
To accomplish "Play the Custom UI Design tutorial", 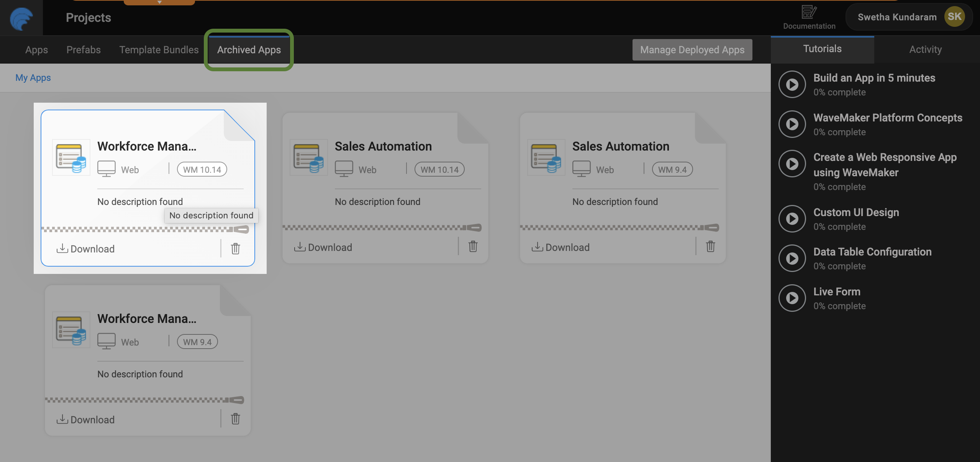I will coord(792,219).
